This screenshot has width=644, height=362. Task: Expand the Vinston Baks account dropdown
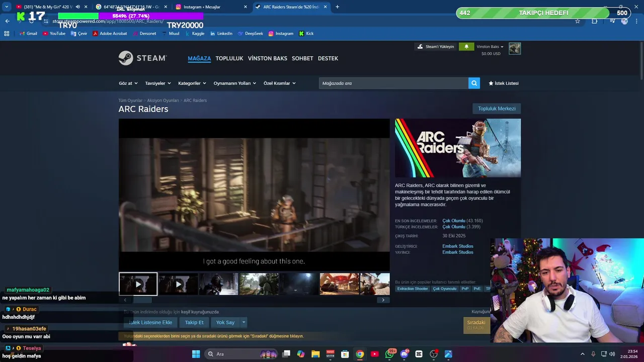[x=490, y=47]
